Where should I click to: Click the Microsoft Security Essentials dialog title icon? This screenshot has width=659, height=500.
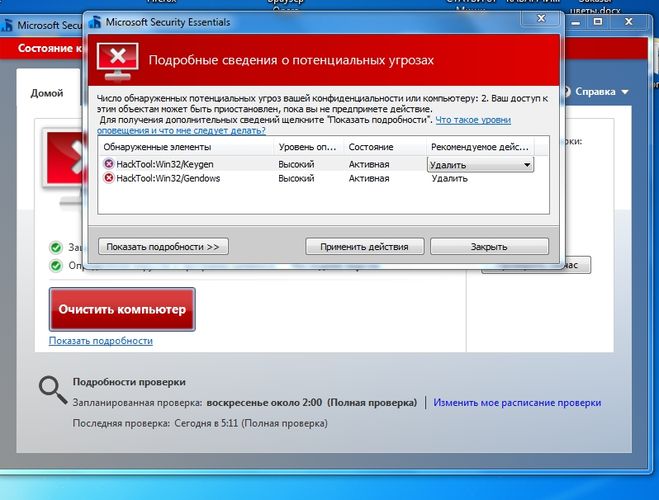pyautogui.click(x=95, y=22)
